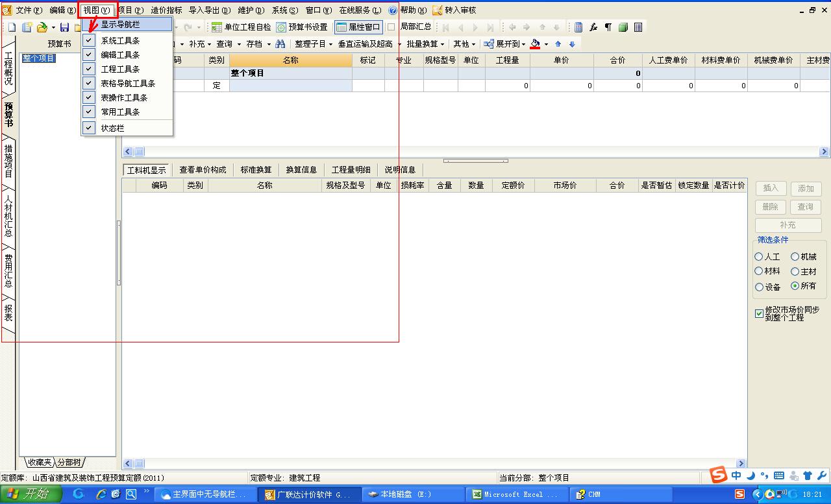
Task: Open the 费用汇总 side tab
Action: coord(8,271)
